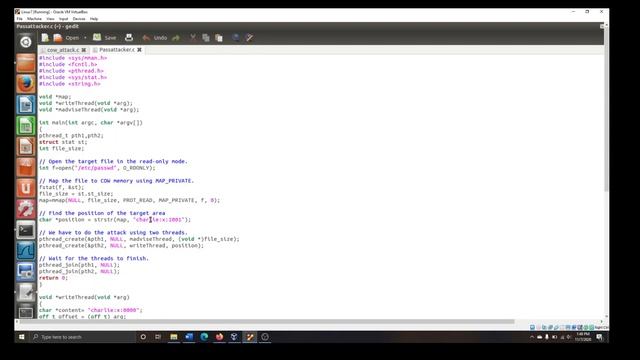Viewport: 640px width, 360px height.
Task: Open Task View on Windows taskbar
Action: click(x=158, y=337)
